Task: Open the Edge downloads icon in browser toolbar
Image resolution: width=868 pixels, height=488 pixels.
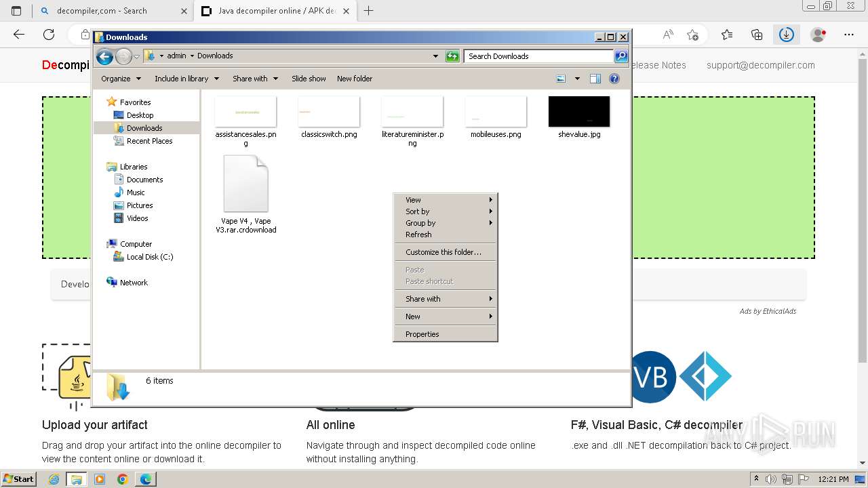Action: (x=786, y=35)
